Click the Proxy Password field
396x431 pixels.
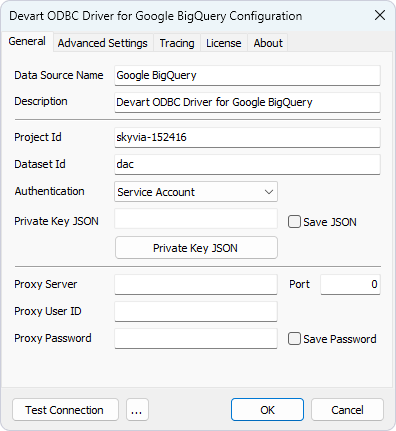[x=196, y=338]
